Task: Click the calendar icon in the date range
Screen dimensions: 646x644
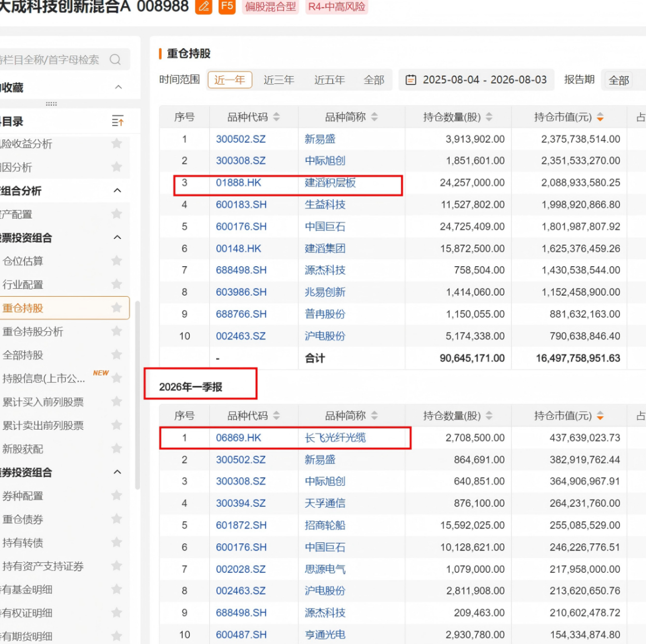Action: pyautogui.click(x=410, y=79)
